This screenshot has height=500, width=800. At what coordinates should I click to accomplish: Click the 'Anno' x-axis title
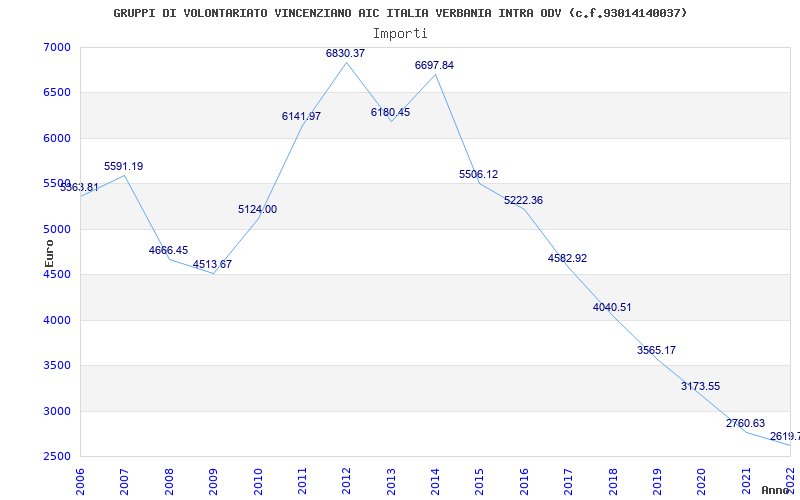[775, 490]
